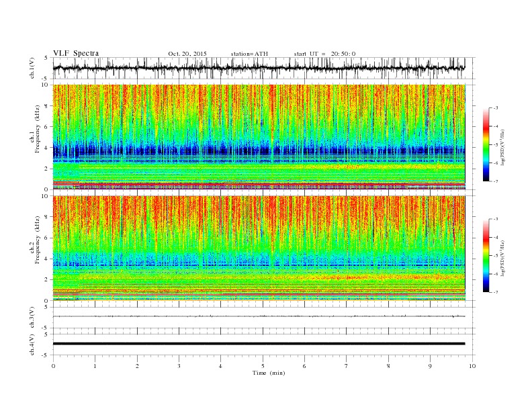Image resolution: width=532 pixels, height=411 pixels.
Task: Click the "ch.1(V)" waveform axis label
Action: 32,68
